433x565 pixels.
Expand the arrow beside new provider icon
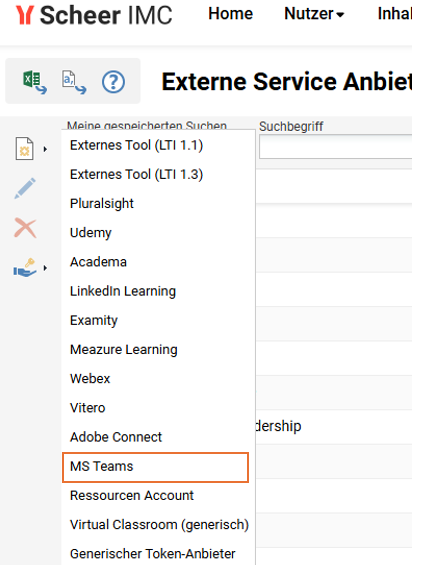[x=45, y=149]
